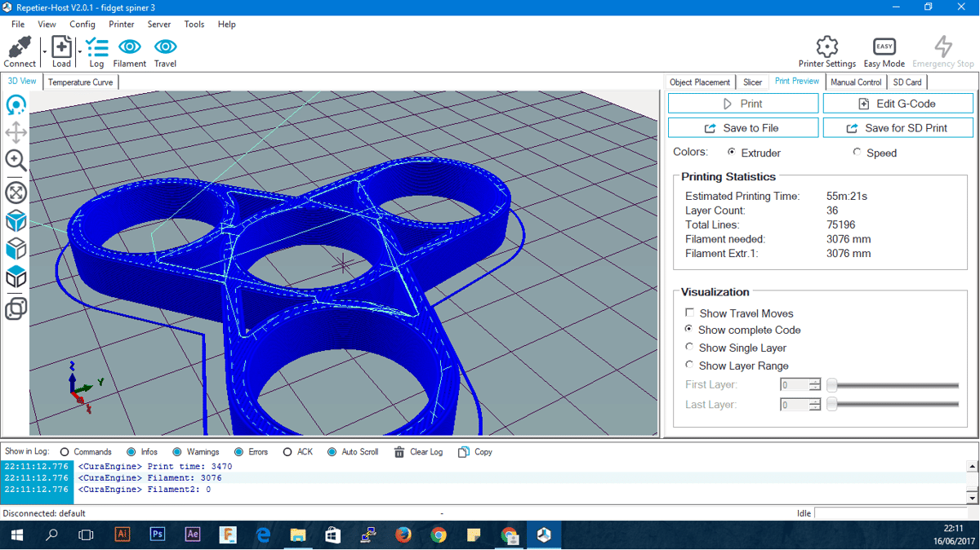Select the move viewpoint arrows tool

tap(16, 132)
